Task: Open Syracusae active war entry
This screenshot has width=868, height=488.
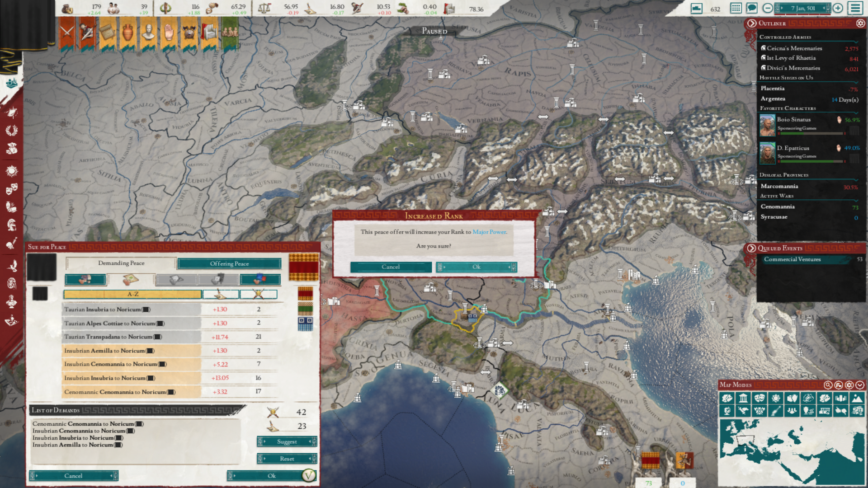Action: [809, 217]
